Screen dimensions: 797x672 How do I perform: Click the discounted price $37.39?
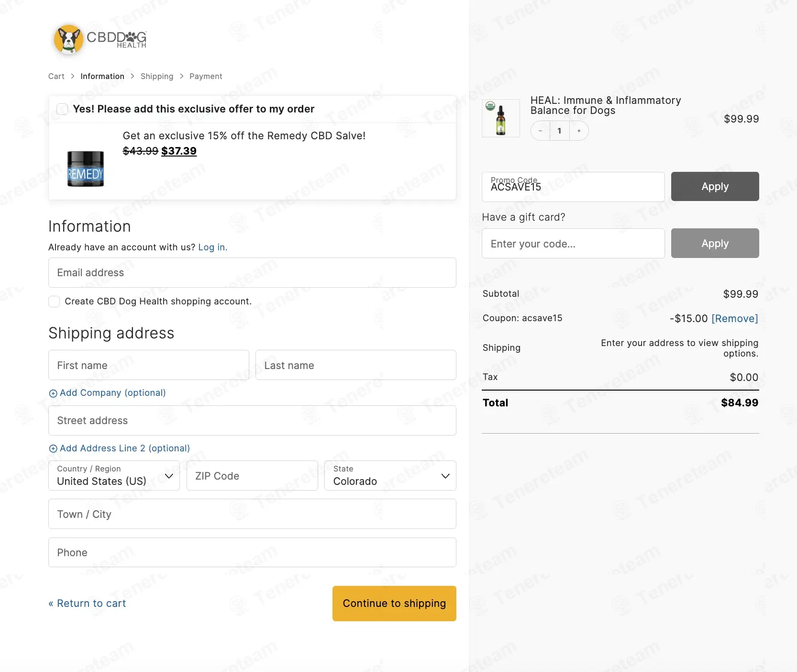coord(179,151)
